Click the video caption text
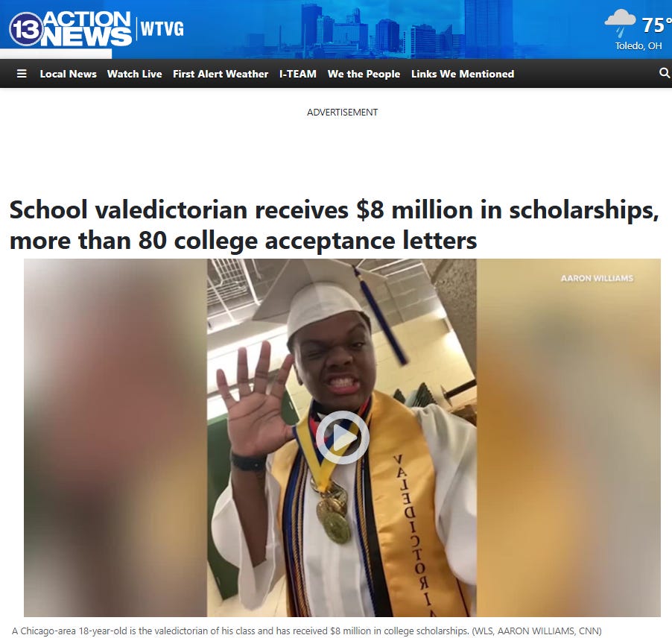 (x=307, y=631)
